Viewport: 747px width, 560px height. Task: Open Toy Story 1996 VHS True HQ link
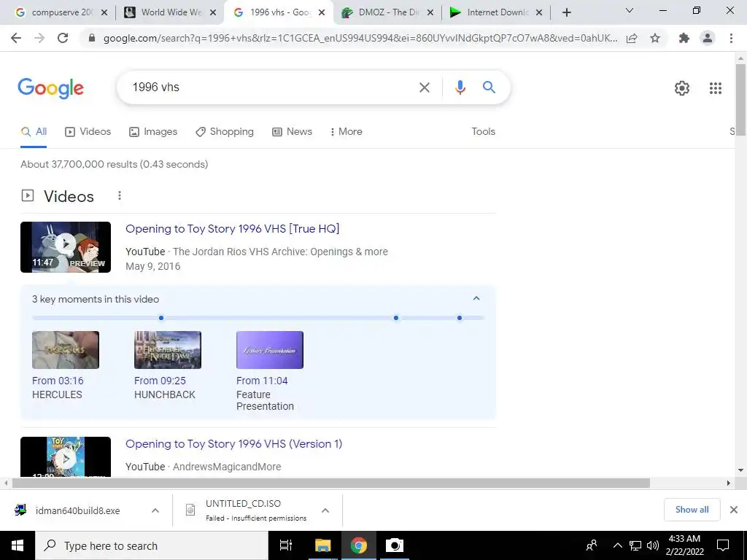pos(233,228)
